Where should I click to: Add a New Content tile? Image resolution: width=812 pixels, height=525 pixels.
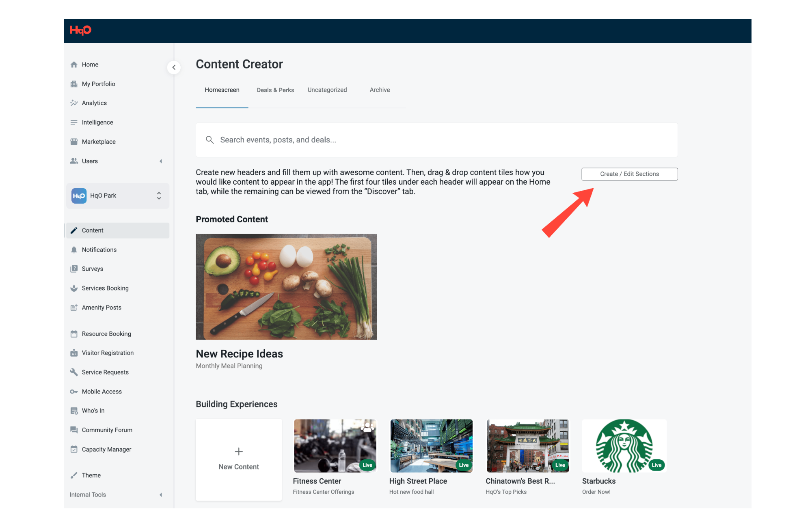tap(239, 459)
